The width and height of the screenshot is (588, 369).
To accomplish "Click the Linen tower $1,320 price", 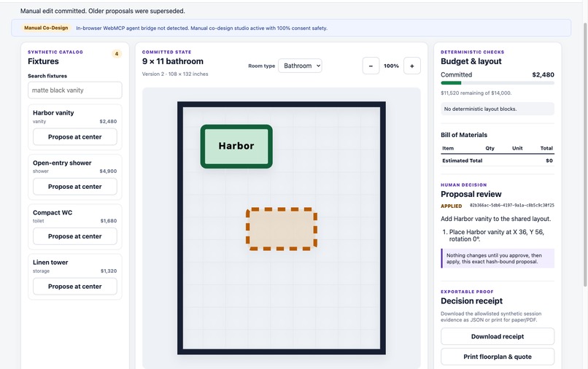I will tap(109, 271).
